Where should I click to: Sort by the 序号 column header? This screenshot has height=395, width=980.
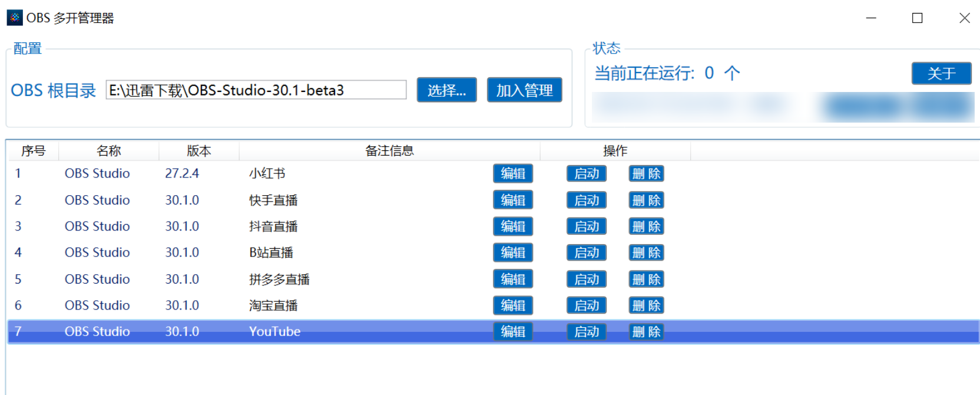point(33,151)
